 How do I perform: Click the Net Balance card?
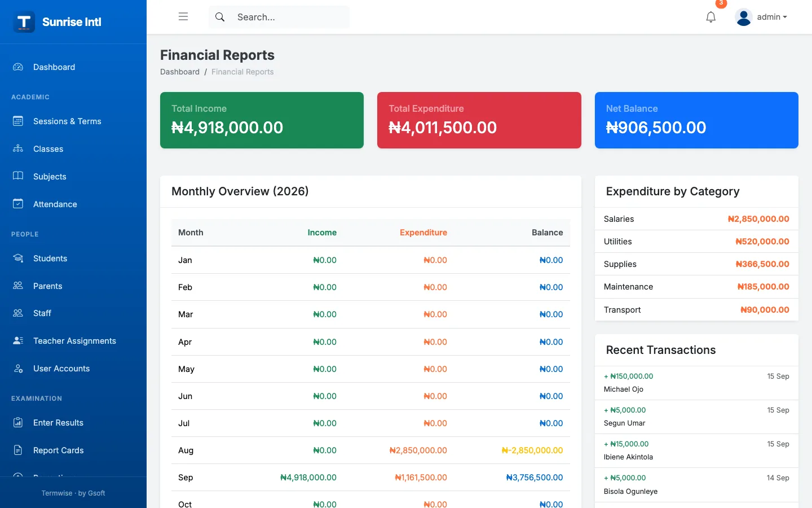coord(696,120)
